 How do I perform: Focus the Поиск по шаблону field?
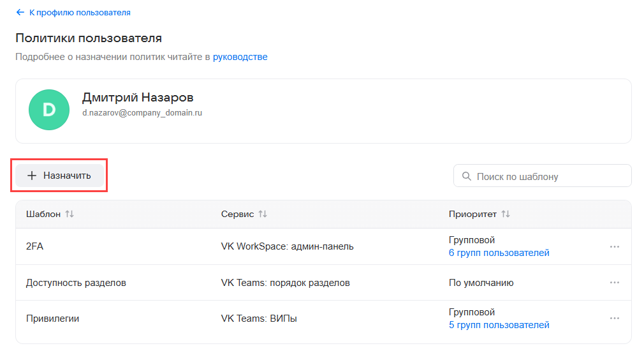548,176
